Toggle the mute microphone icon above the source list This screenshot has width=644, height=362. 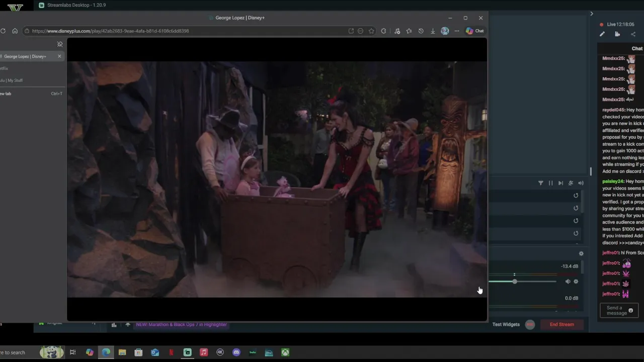pos(571,183)
